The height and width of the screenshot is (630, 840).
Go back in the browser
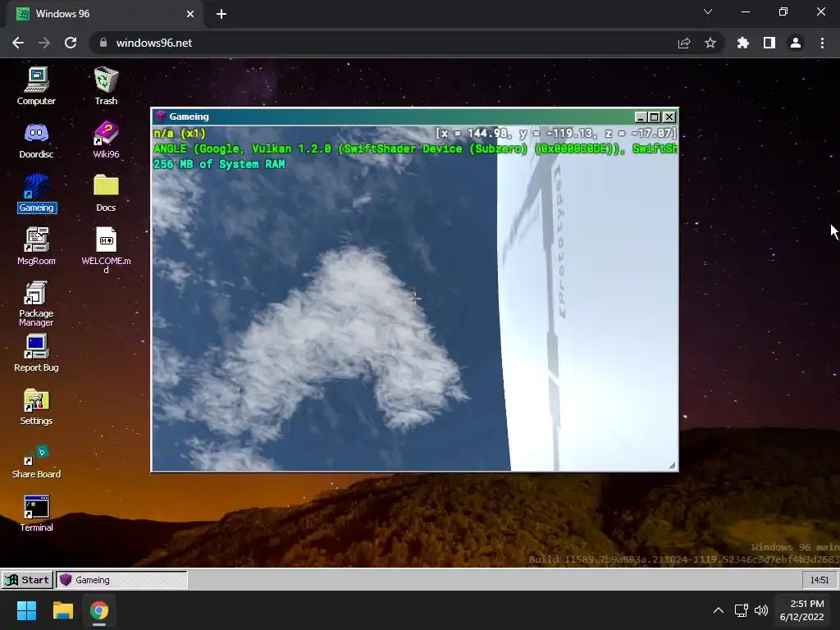click(x=18, y=43)
